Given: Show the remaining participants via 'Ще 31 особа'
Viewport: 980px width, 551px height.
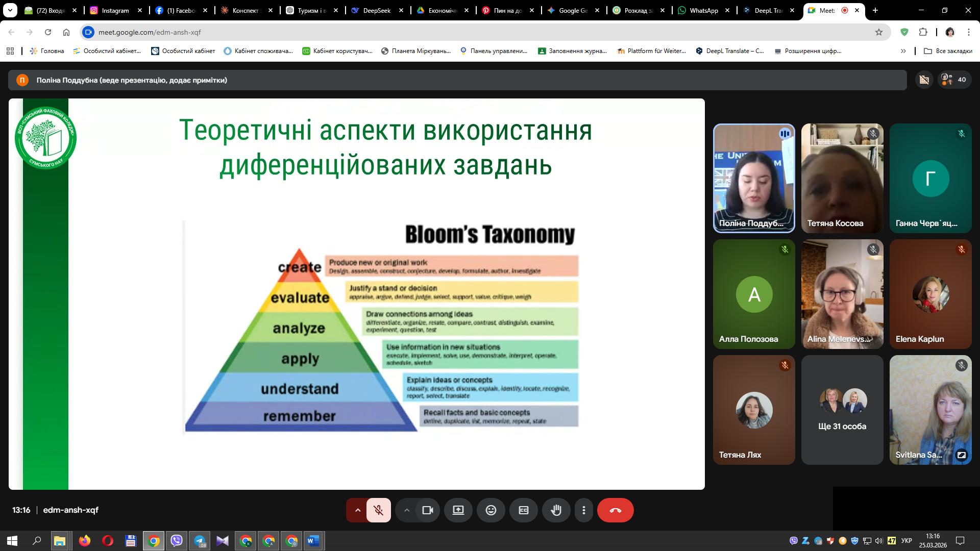Looking at the screenshot, I should click(x=841, y=410).
